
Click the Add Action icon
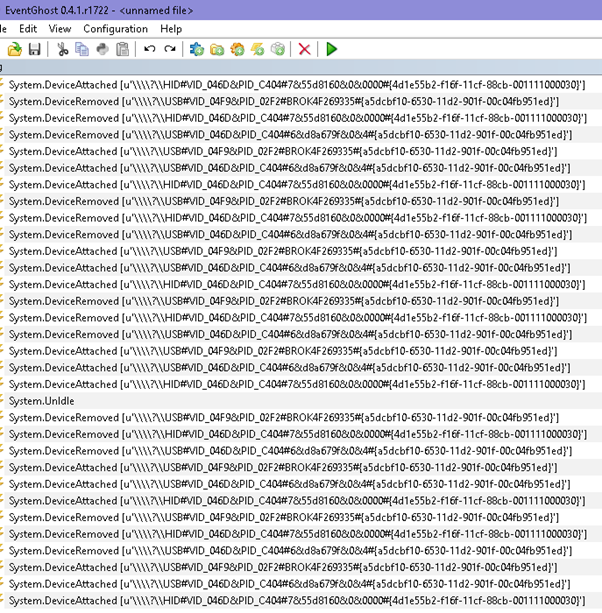278,50
